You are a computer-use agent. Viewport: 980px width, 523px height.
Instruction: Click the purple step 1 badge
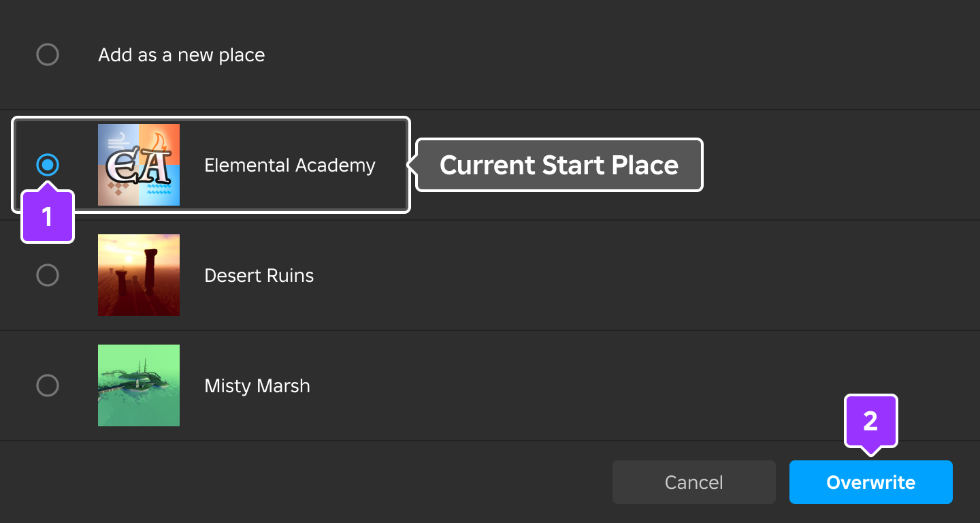47,217
